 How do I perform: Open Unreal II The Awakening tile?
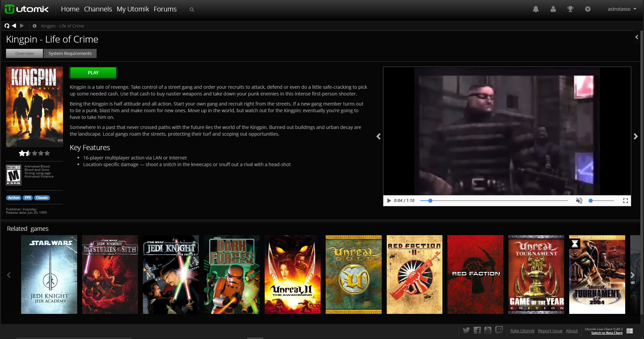point(292,274)
